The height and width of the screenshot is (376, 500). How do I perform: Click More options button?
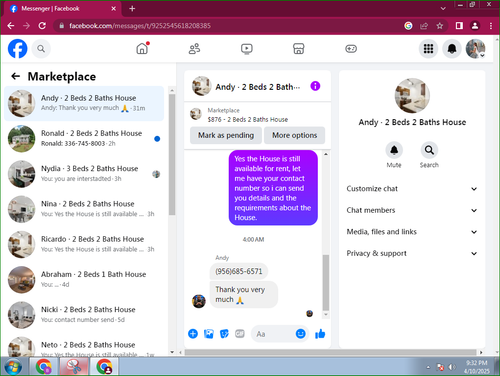[x=294, y=135]
